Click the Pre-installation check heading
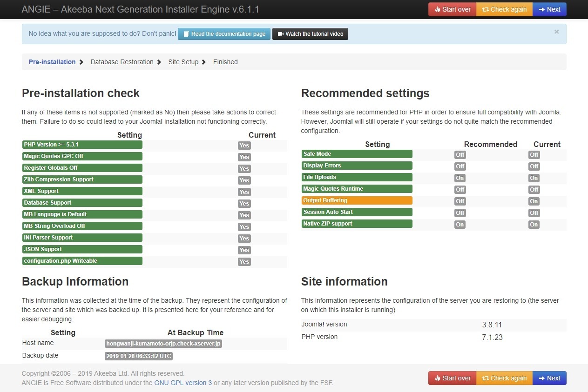This screenshot has height=392, width=588. click(81, 93)
